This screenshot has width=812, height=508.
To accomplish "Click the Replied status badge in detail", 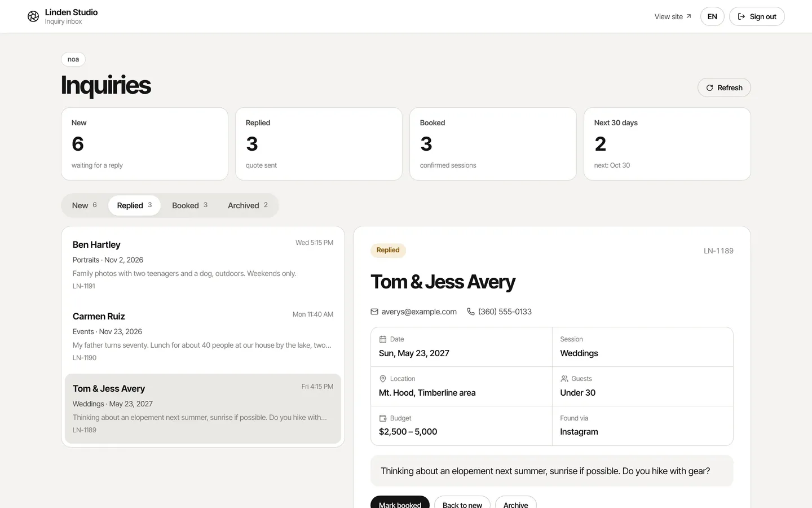I will point(388,250).
